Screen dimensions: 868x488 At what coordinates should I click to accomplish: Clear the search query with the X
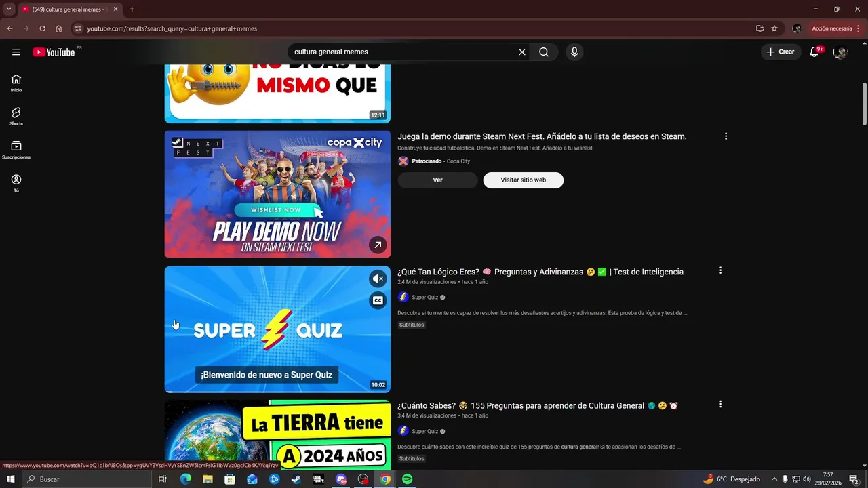522,52
